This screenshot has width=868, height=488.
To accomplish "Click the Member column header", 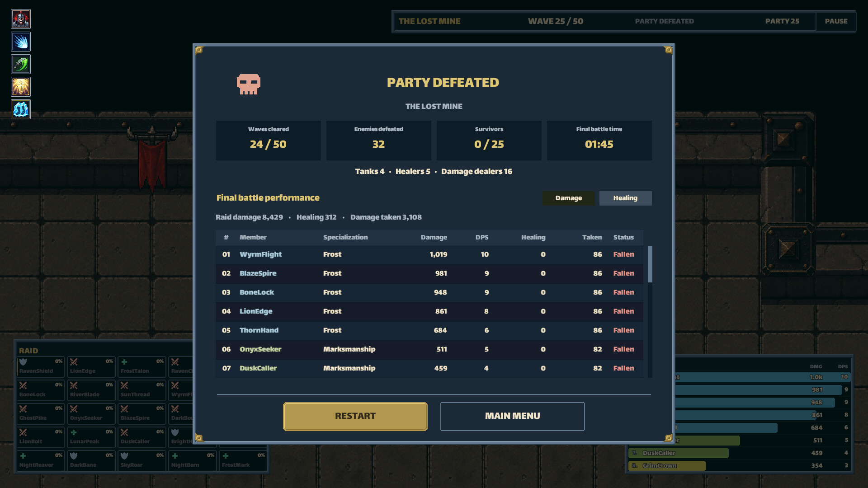I will pos(253,237).
